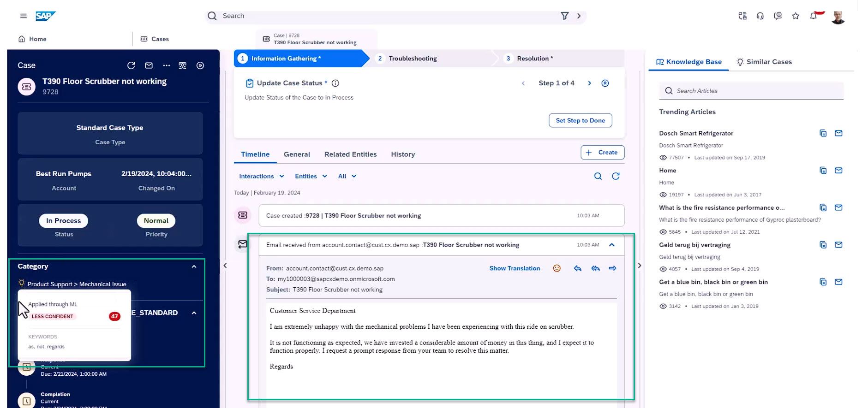Copy the Home article link
This screenshot has height=408, width=868.
(x=823, y=171)
